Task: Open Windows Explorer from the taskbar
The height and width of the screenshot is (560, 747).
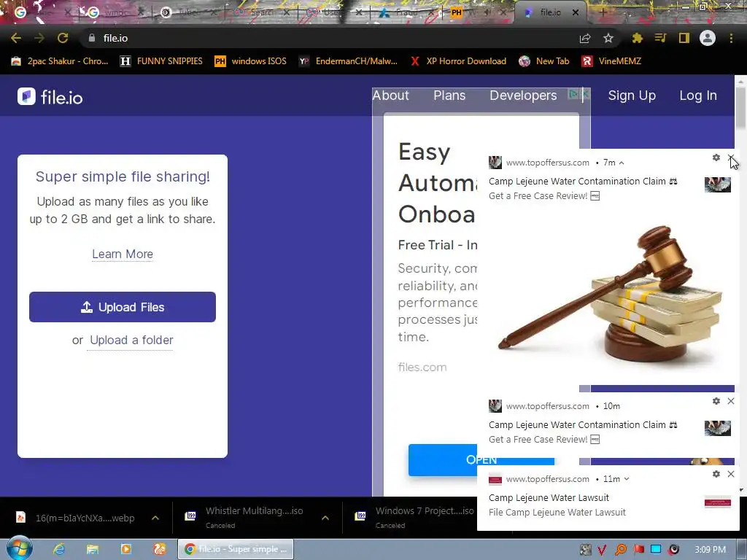Action: [93, 550]
